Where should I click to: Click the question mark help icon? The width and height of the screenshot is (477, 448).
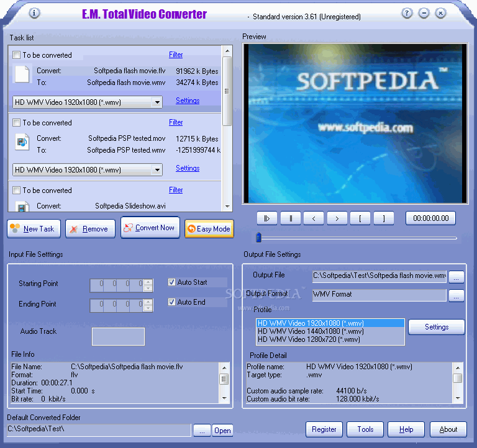(x=407, y=13)
